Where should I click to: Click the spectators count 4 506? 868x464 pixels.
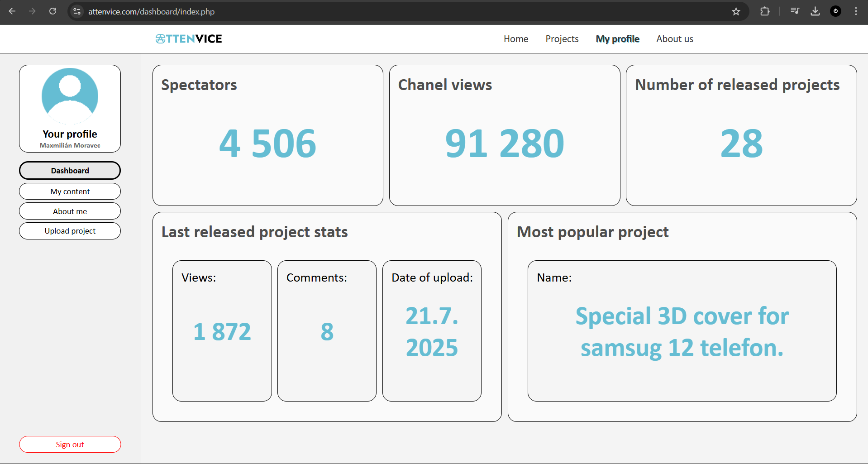[267, 144]
